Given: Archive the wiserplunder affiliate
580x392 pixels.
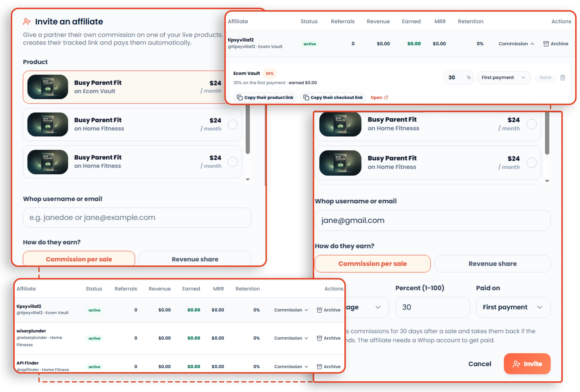Looking at the screenshot, I should click(328, 338).
